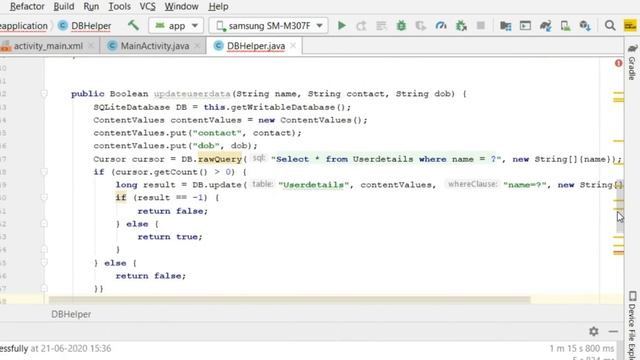Viewport: 640px width, 360px height.
Task: Click the 21-06-2020 15:36 build timestamp
Action: coord(76,349)
